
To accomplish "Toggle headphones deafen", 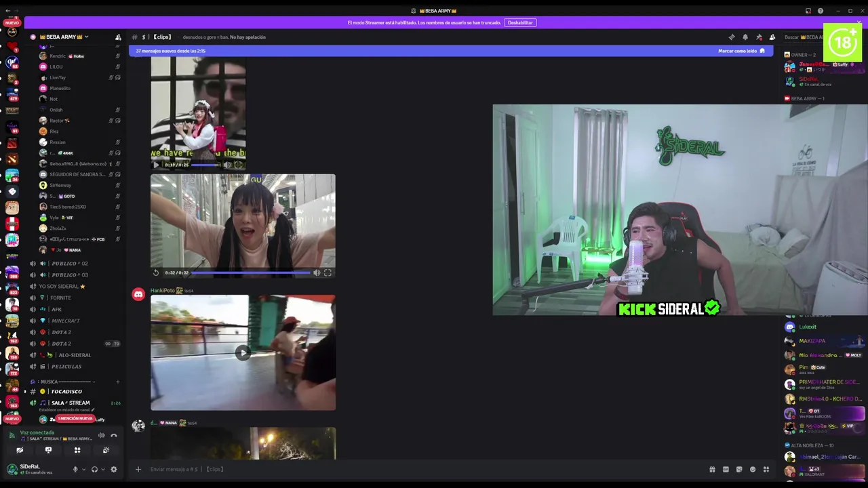I will [x=94, y=469].
